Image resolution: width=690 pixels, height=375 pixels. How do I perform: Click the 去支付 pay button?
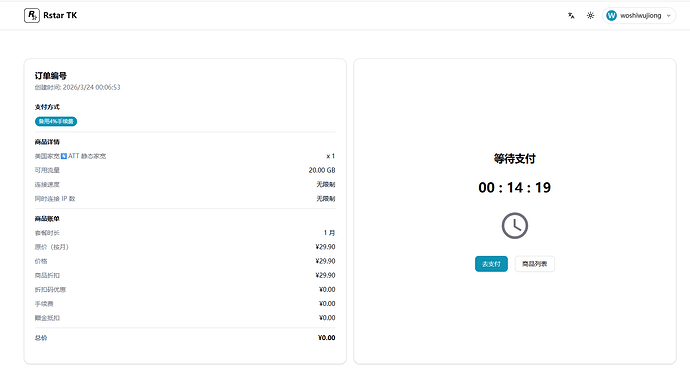(491, 264)
